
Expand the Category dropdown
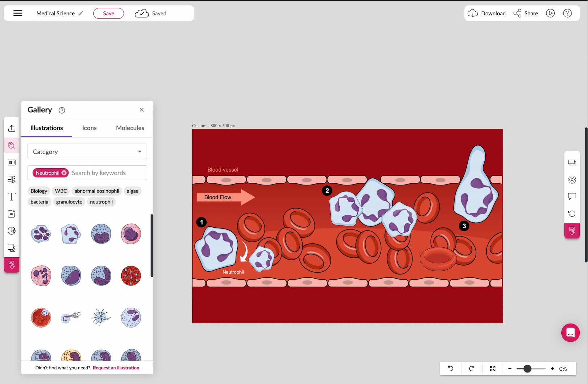pos(87,152)
